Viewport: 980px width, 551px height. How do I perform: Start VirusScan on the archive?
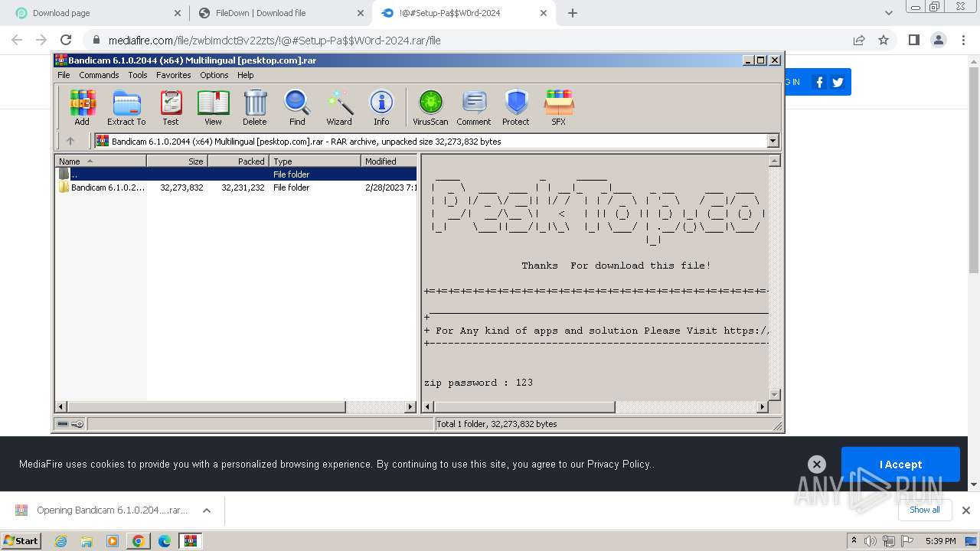430,107
